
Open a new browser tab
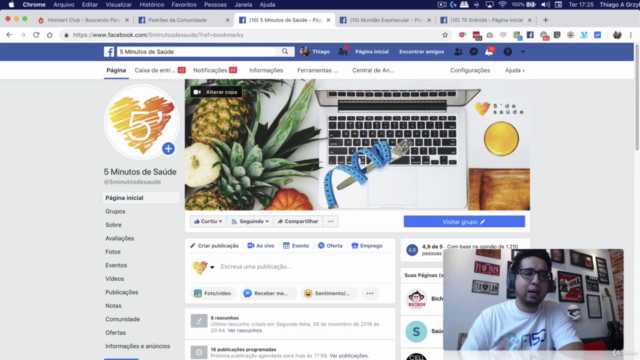point(546,20)
